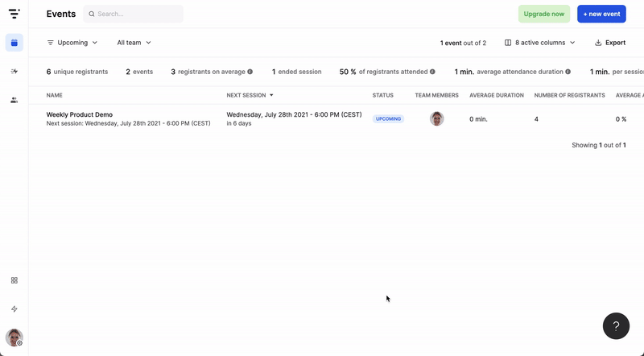Screen dimensions: 644x356
Task: Click the UPCOMING status badge
Action: [388, 119]
